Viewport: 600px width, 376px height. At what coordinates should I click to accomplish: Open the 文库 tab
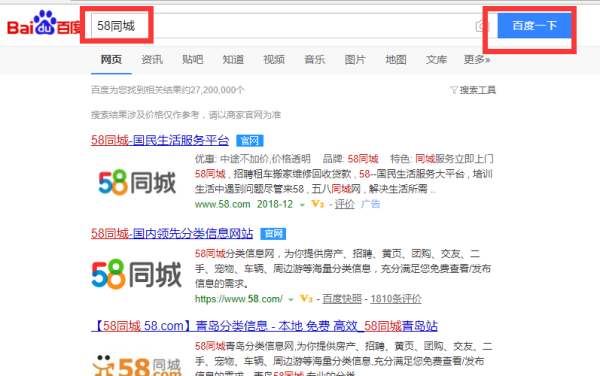(436, 60)
